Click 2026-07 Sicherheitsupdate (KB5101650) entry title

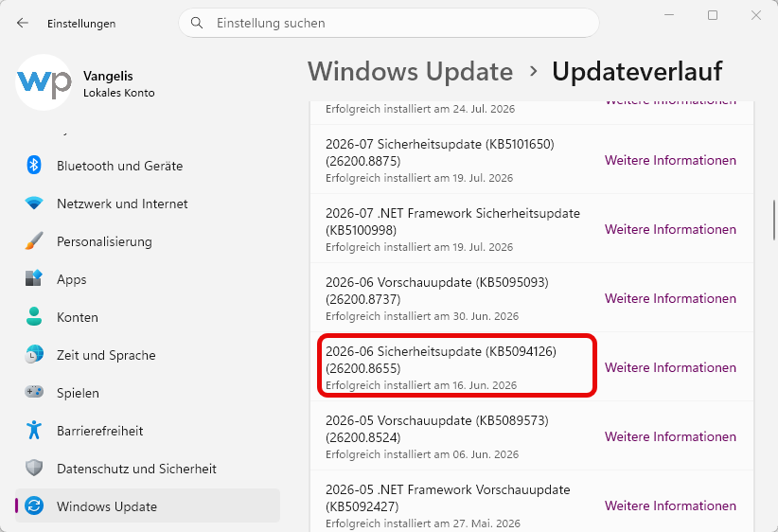[x=439, y=152]
